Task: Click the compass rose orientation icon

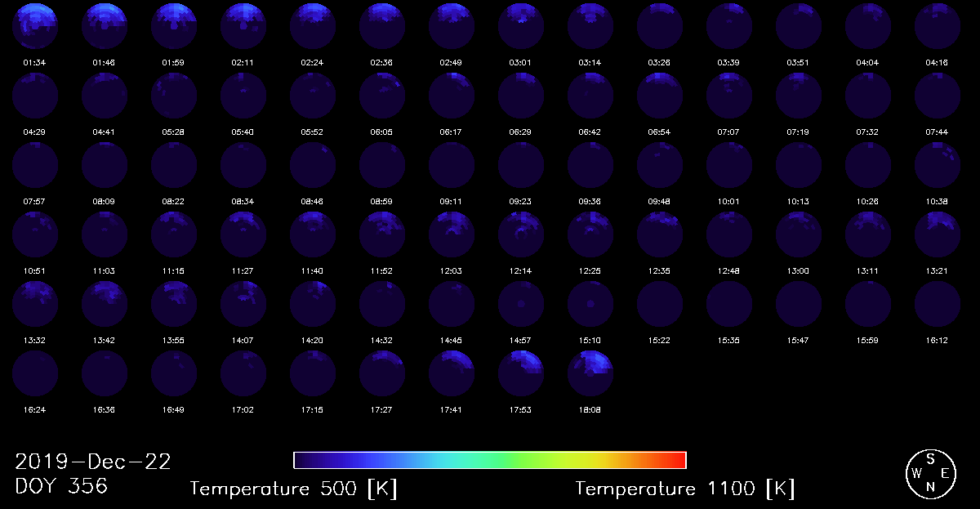Action: (x=930, y=473)
